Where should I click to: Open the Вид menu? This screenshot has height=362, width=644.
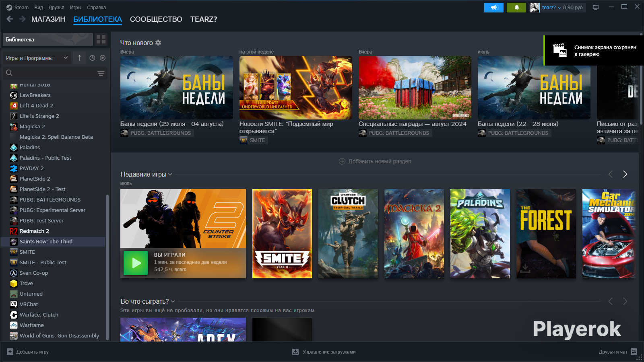click(39, 8)
